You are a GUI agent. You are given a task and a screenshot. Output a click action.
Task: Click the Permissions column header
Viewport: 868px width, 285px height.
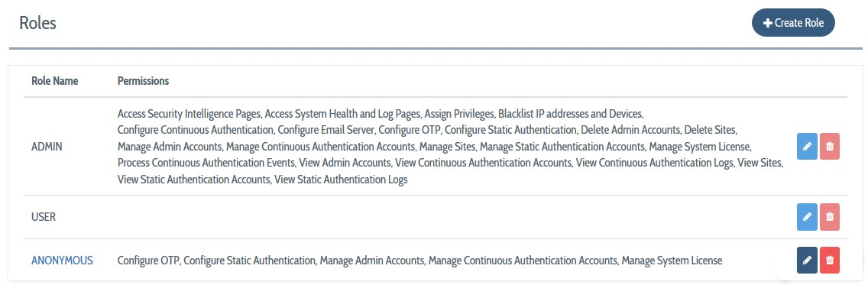pos(144,81)
